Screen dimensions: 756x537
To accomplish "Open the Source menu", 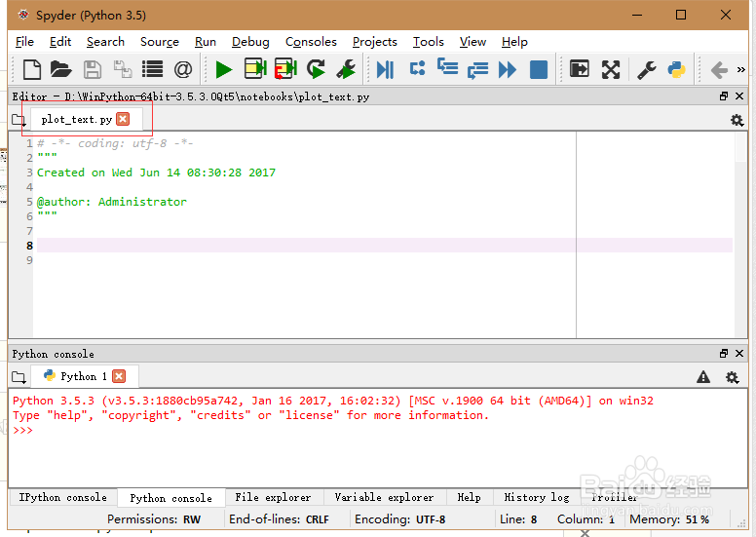I will [x=160, y=42].
